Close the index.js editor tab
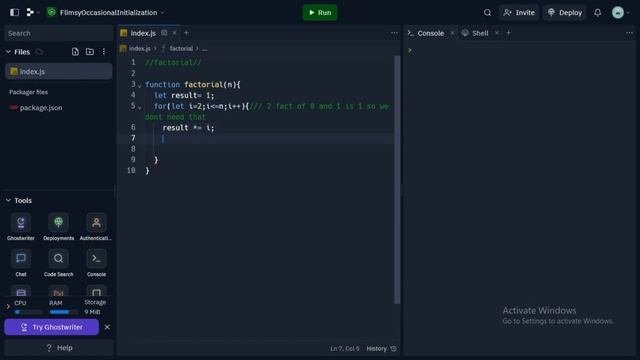Screen dimensions: 640x360 click(175, 33)
